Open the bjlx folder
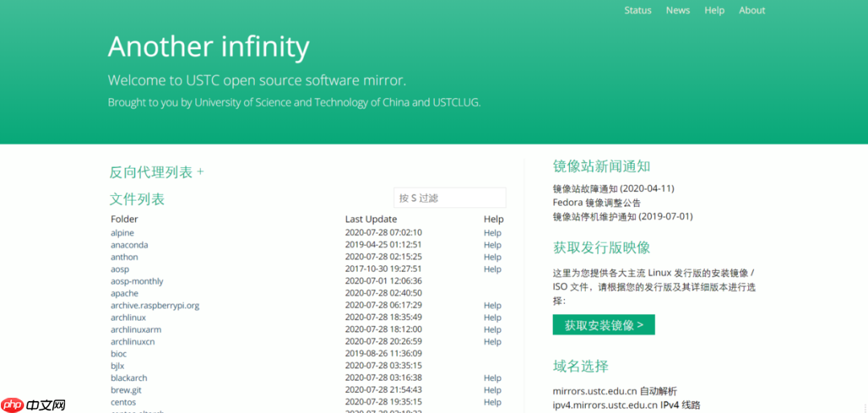868x413 pixels. (x=117, y=366)
